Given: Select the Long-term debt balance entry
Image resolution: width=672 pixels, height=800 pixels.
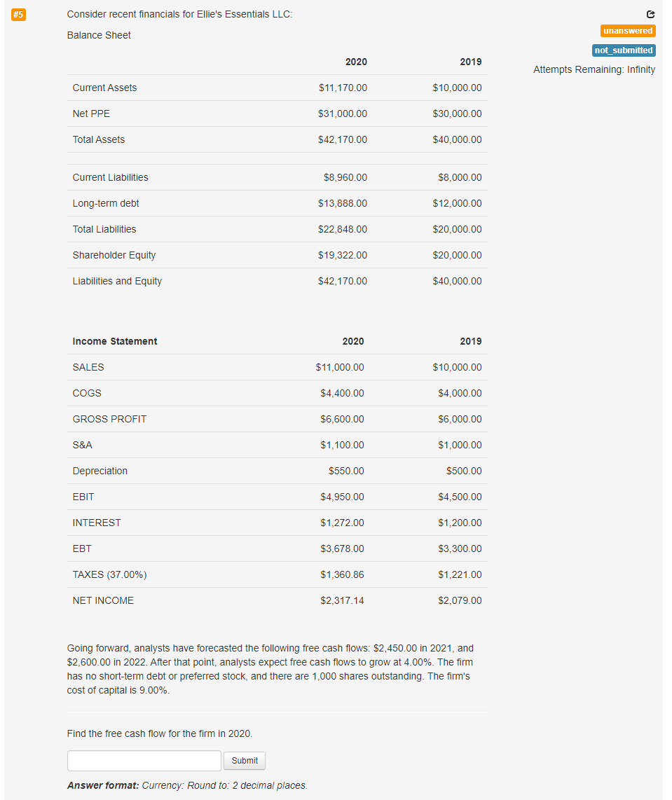Looking at the screenshot, I should click(343, 203).
